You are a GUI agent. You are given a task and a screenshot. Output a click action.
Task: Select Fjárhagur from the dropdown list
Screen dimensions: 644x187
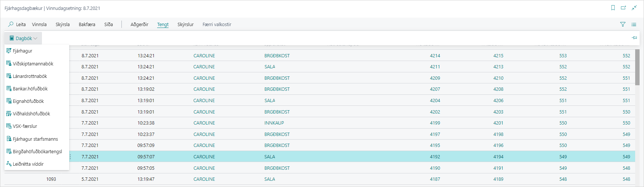coord(22,51)
